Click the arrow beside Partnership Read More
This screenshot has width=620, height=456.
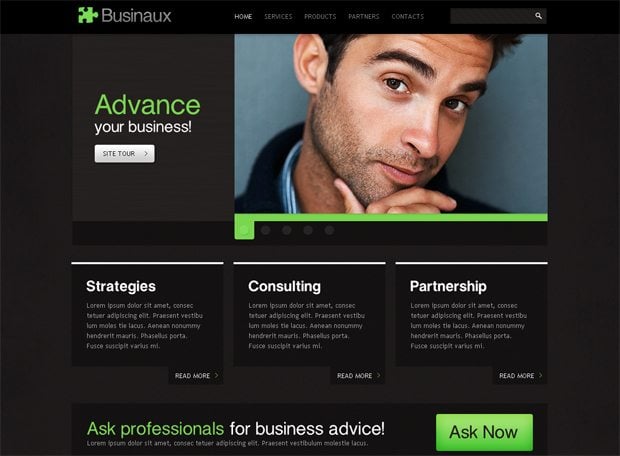(x=541, y=375)
